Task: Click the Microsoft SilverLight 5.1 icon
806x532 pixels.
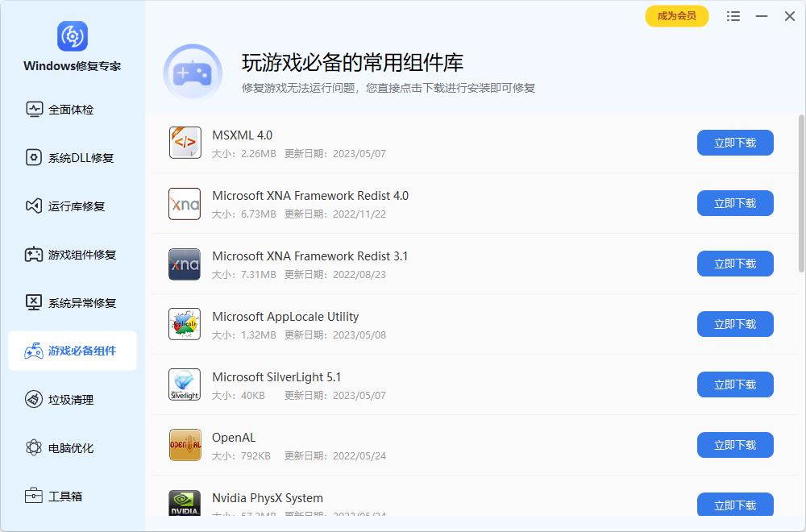Action: coord(185,384)
